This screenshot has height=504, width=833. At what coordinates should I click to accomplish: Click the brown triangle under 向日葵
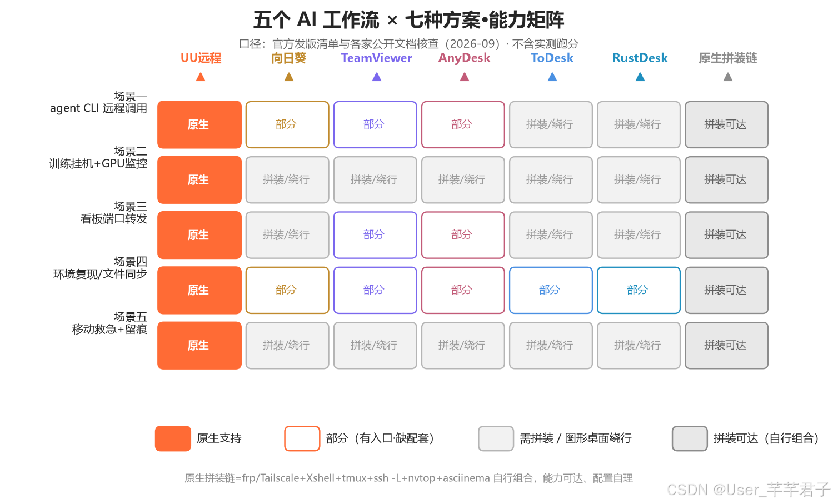coord(288,77)
